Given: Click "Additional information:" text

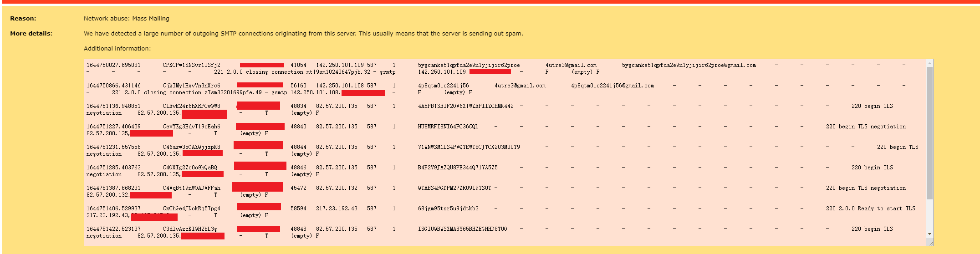Looking at the screenshot, I should coord(117,49).
